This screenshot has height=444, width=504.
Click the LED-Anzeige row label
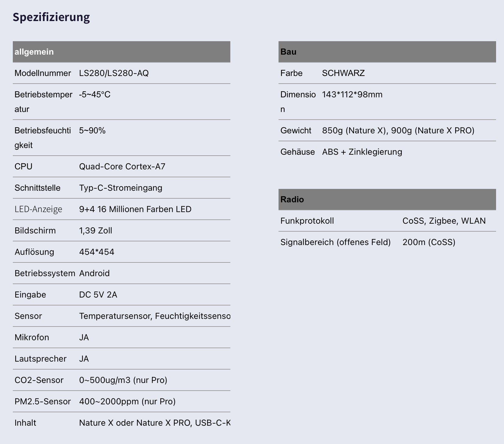coord(38,209)
